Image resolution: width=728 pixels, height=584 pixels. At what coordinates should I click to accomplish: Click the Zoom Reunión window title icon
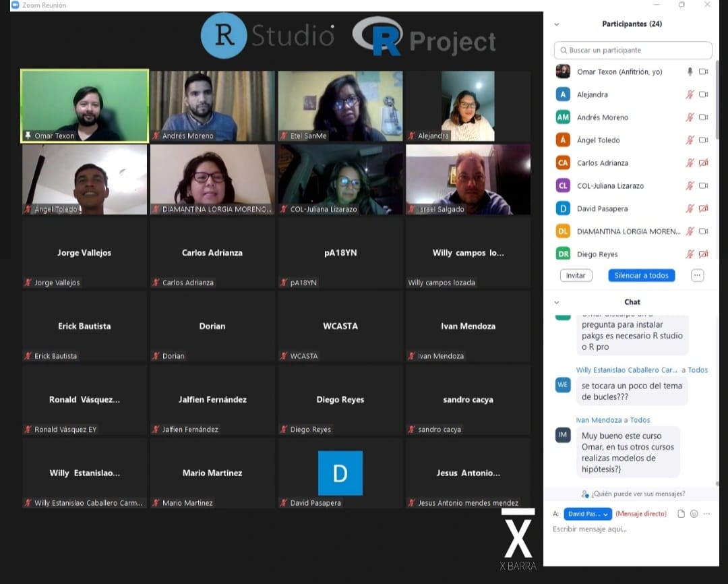click(16, 5)
